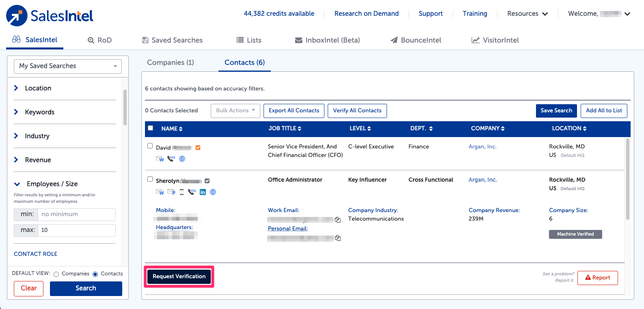Click David's HQ phone icon

[x=171, y=159]
